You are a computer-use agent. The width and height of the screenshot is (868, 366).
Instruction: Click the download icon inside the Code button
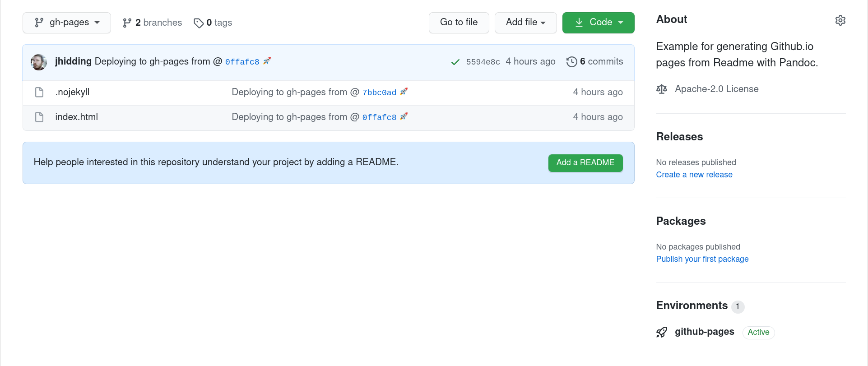point(578,22)
